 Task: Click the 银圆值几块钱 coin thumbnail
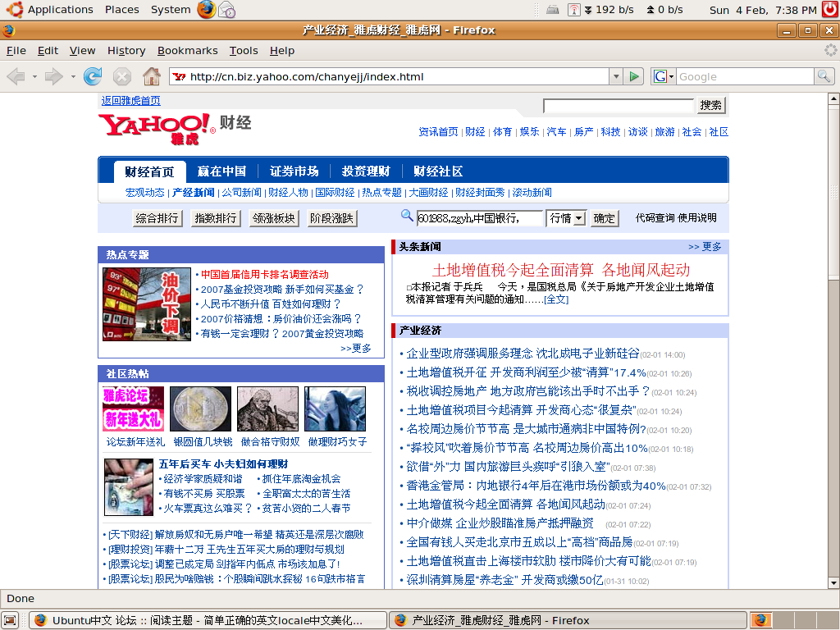200,409
